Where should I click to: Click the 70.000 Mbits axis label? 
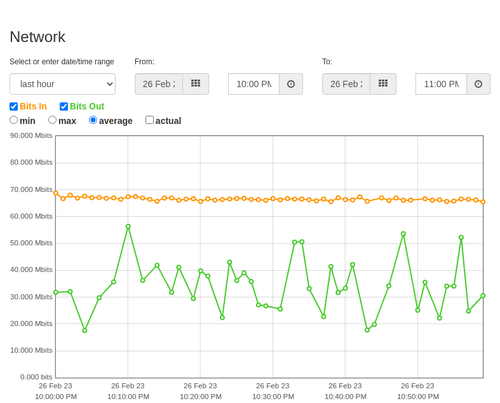pos(31,190)
